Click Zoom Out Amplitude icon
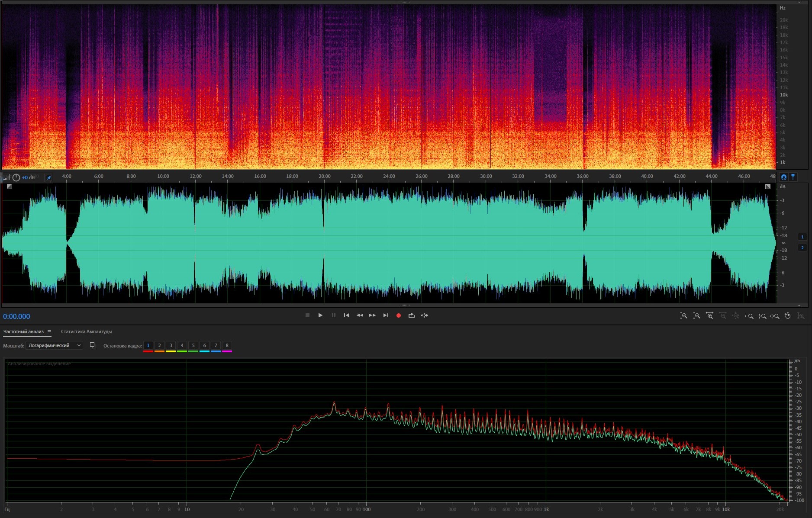Viewport: 812px width, 518px height. [x=696, y=316]
